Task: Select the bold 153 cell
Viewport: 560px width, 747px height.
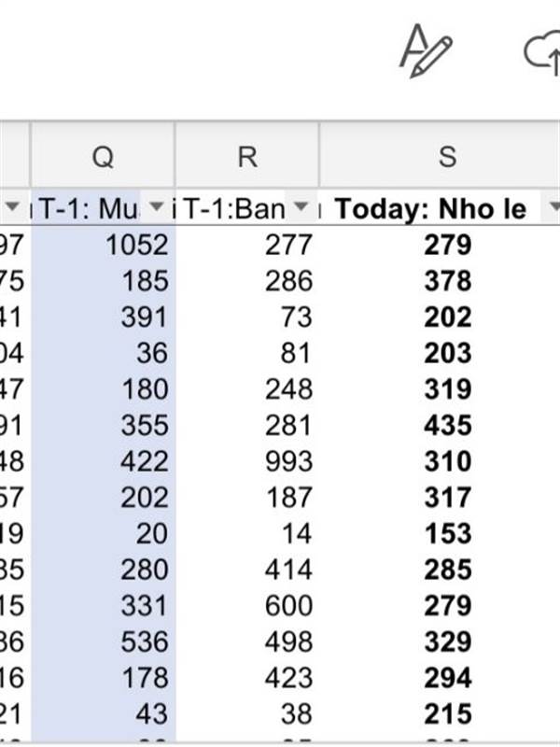Action: click(x=447, y=534)
